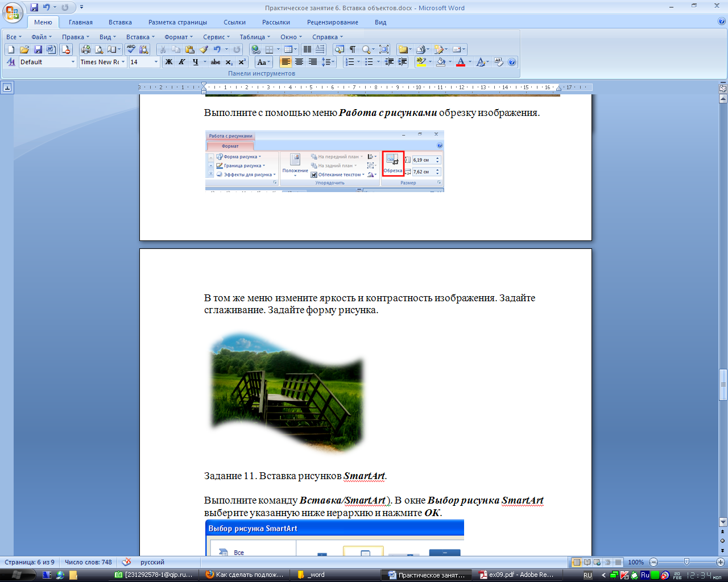This screenshot has width=728, height=582.
Task: Click zoom level 100% button
Action: coord(636,562)
